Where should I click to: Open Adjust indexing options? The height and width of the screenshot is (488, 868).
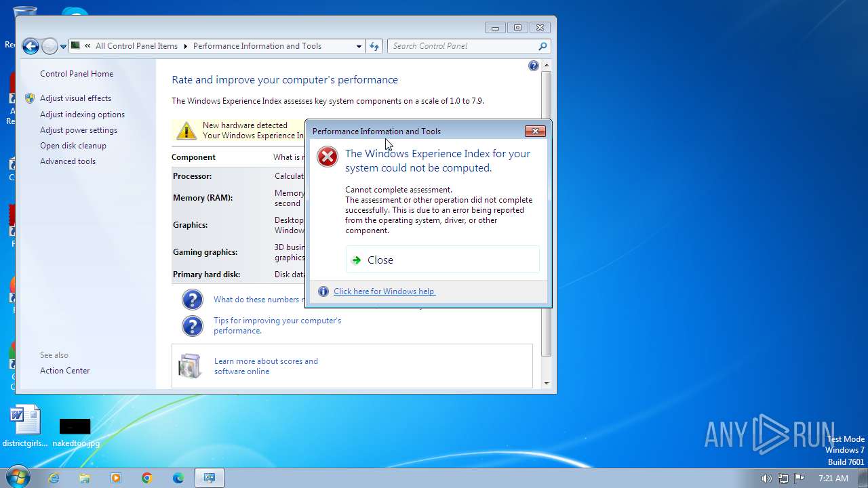coord(82,115)
